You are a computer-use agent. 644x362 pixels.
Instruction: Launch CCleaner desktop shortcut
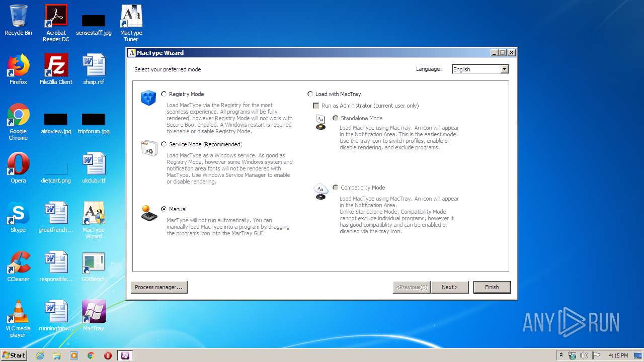pos(18,266)
